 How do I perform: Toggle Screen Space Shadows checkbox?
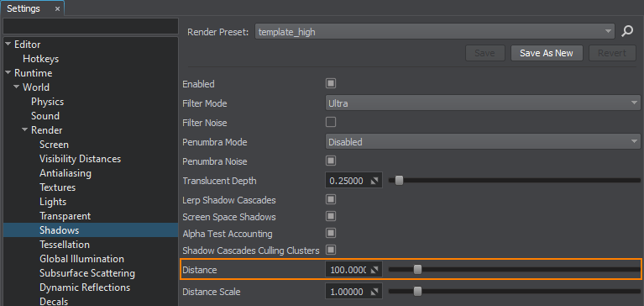point(331,216)
